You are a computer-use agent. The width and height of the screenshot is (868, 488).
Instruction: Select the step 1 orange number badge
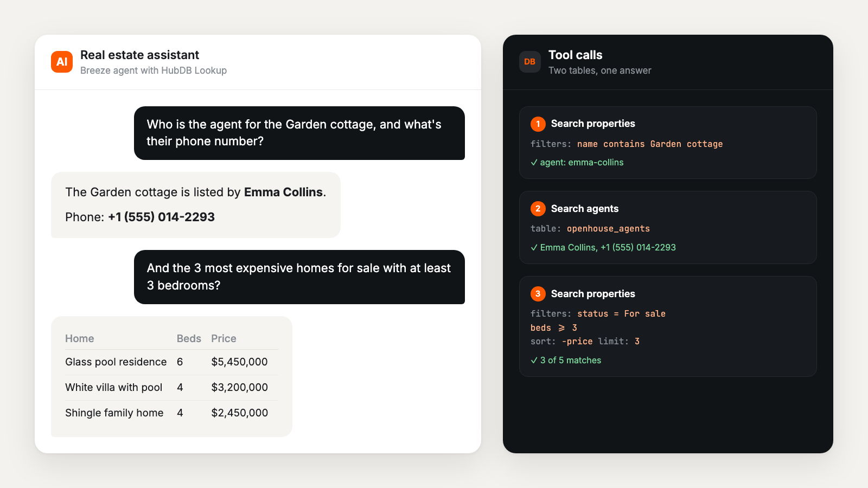click(538, 124)
